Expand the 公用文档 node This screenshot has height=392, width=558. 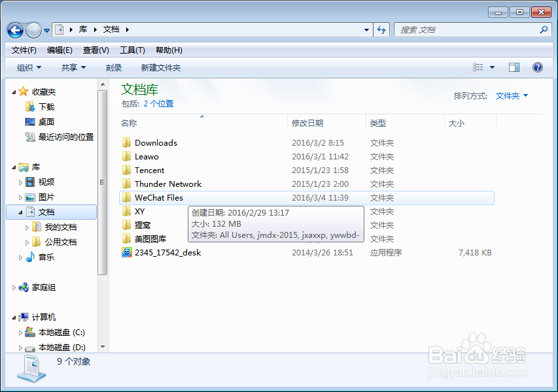[27, 242]
